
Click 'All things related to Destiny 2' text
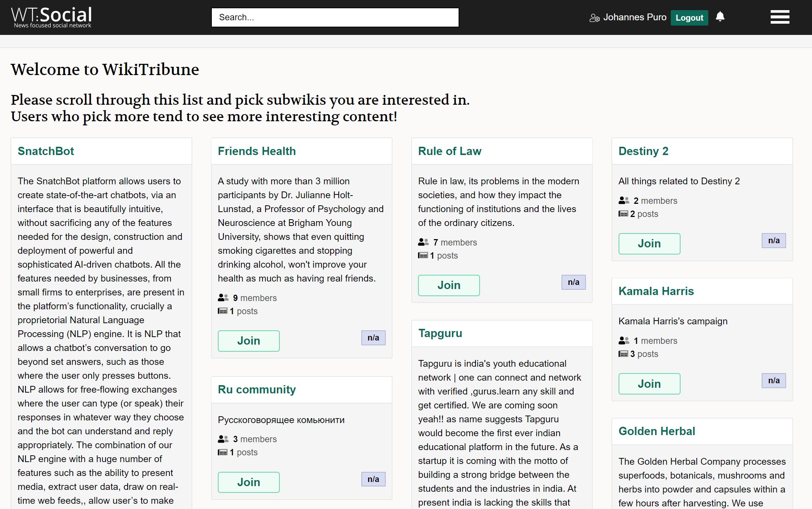679,181
